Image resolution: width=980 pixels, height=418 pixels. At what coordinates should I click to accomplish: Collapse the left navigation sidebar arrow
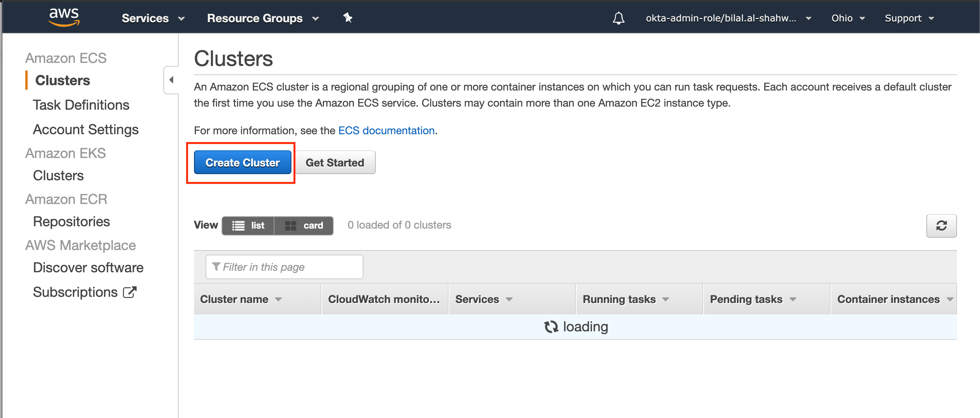click(x=171, y=80)
